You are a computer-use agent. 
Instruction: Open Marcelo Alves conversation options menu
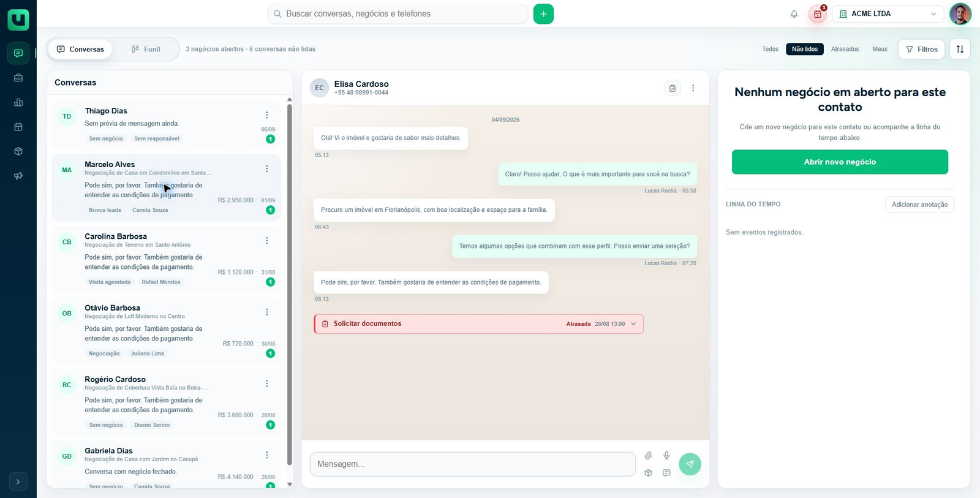coord(267,168)
